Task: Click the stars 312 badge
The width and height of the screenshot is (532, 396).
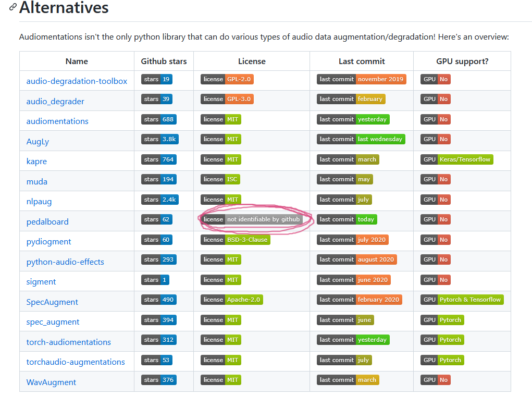Action: [159, 340]
